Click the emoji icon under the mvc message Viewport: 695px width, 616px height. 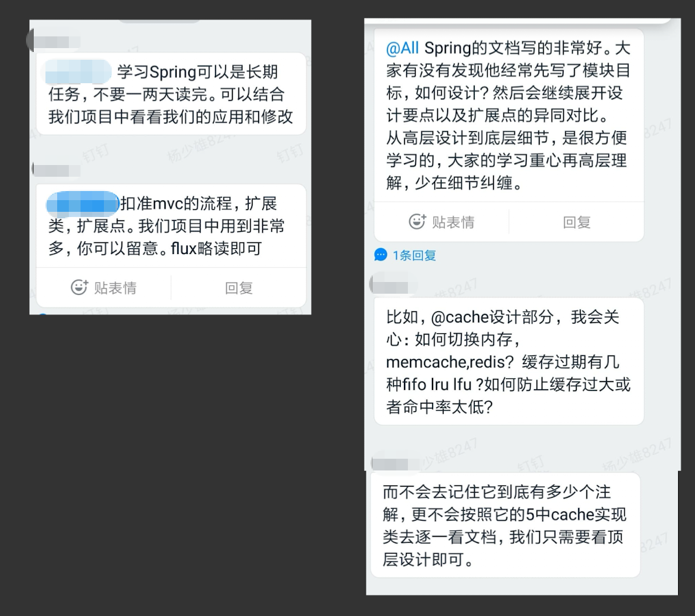79,287
